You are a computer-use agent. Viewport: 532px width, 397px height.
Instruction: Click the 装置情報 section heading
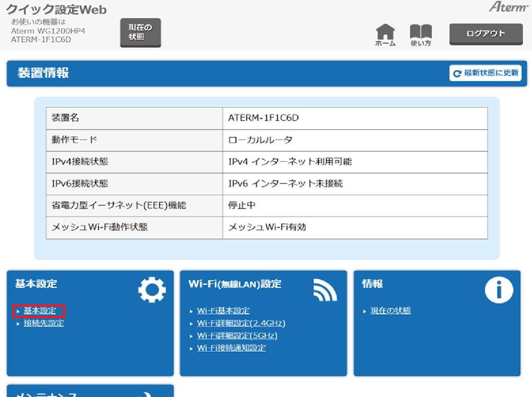point(43,73)
